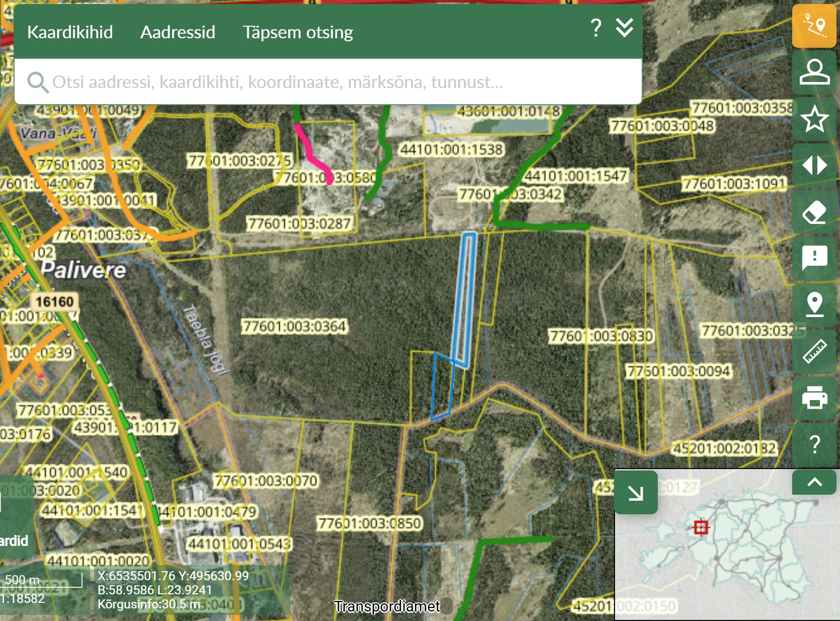Open the route and location tool
The image size is (840, 621).
point(814,26)
